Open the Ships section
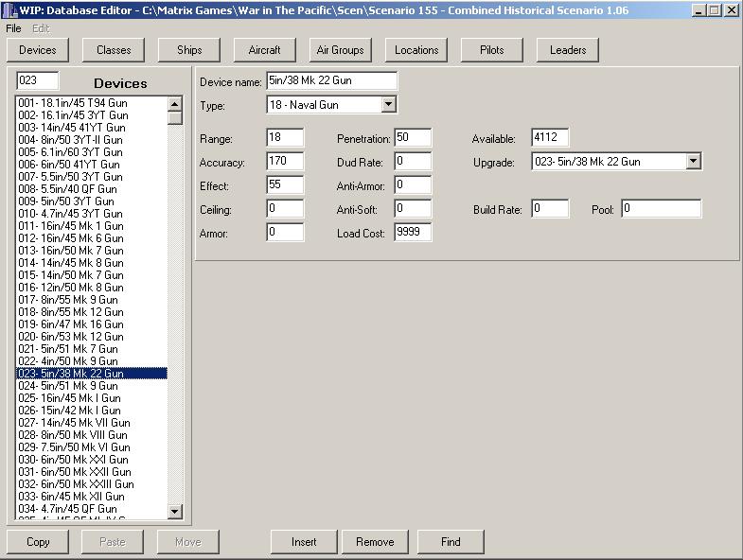743x560 pixels. click(189, 50)
